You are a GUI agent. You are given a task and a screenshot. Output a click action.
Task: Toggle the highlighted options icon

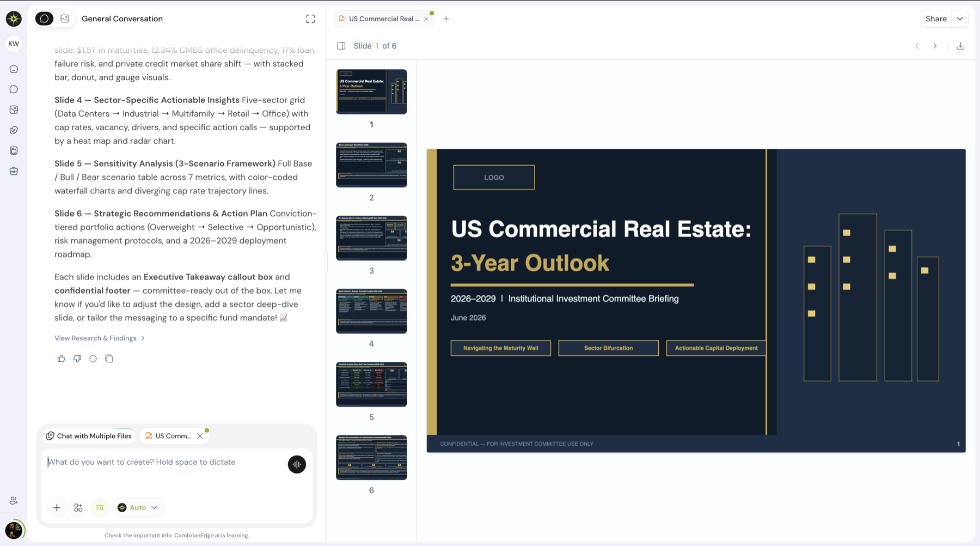click(x=100, y=508)
